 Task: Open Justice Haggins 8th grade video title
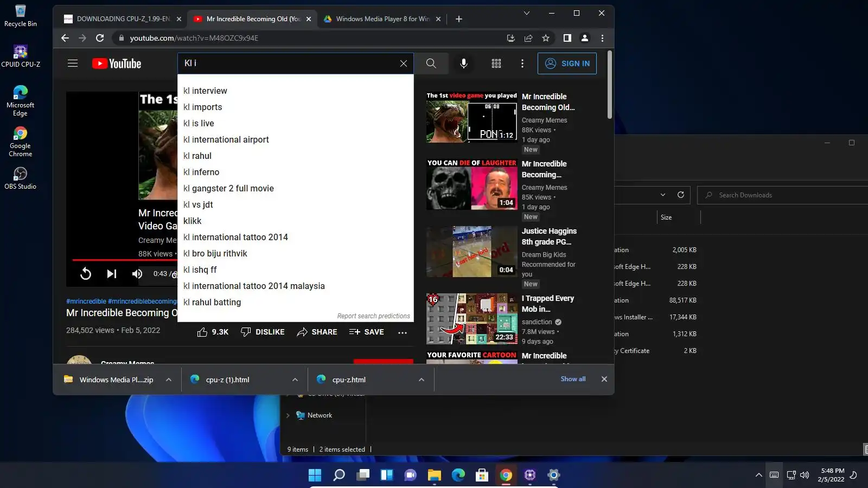point(549,236)
